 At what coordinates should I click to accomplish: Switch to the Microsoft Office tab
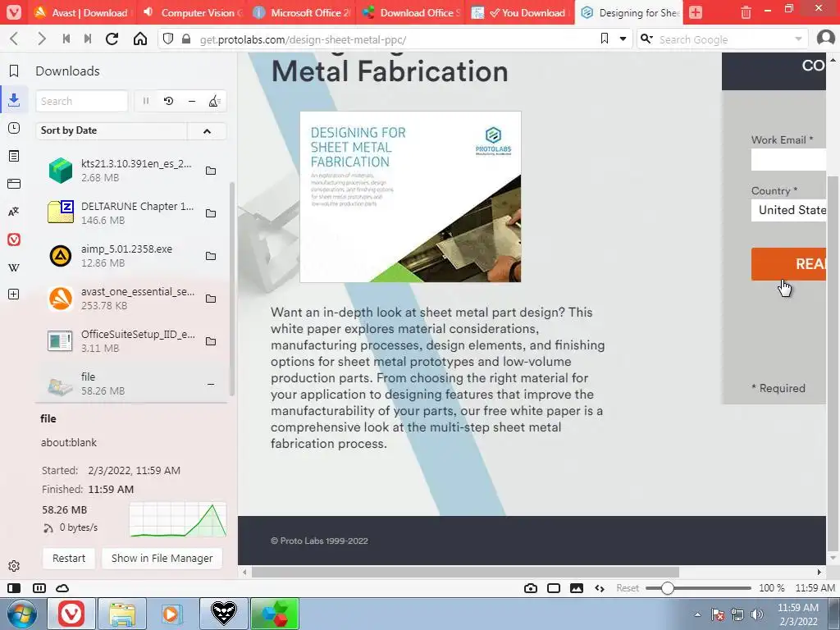(x=302, y=12)
